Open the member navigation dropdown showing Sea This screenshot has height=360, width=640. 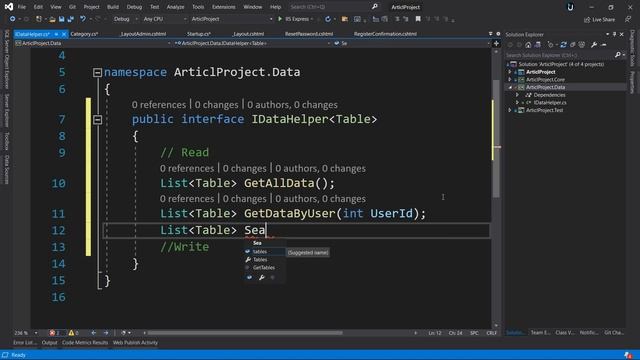point(411,43)
